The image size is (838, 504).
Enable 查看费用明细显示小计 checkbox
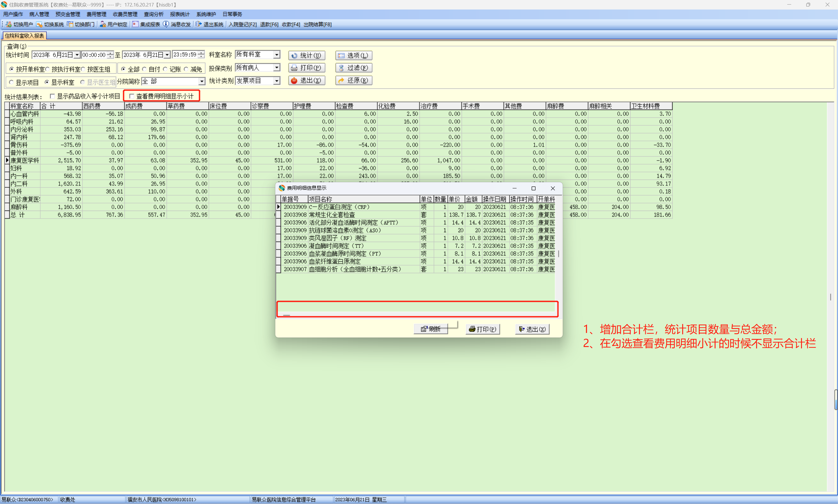132,96
